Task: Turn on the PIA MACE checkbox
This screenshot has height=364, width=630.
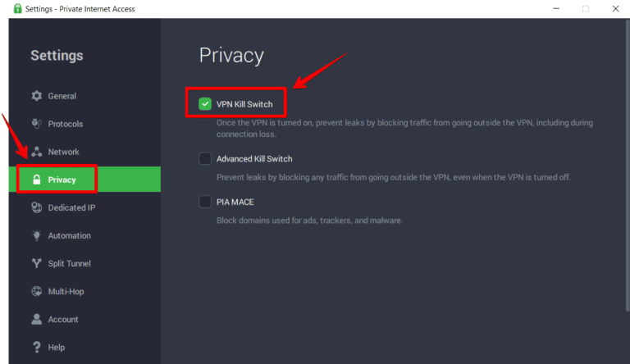Action: (x=205, y=201)
